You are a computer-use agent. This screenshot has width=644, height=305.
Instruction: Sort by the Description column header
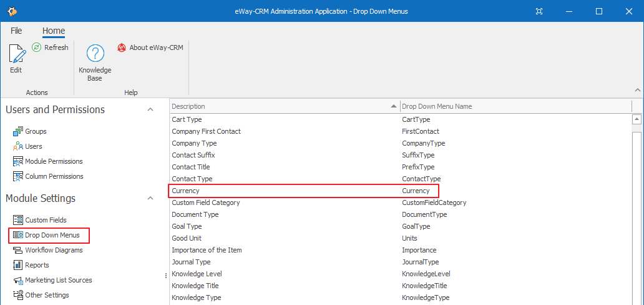(x=285, y=106)
